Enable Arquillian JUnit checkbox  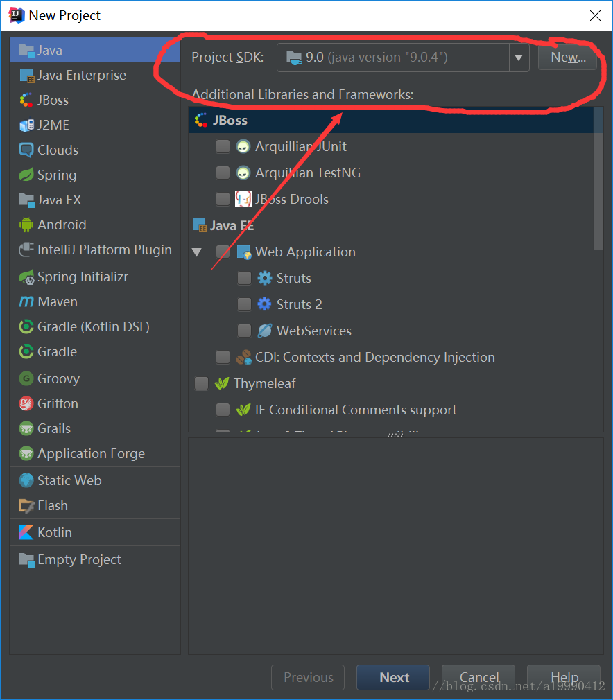coord(223,146)
